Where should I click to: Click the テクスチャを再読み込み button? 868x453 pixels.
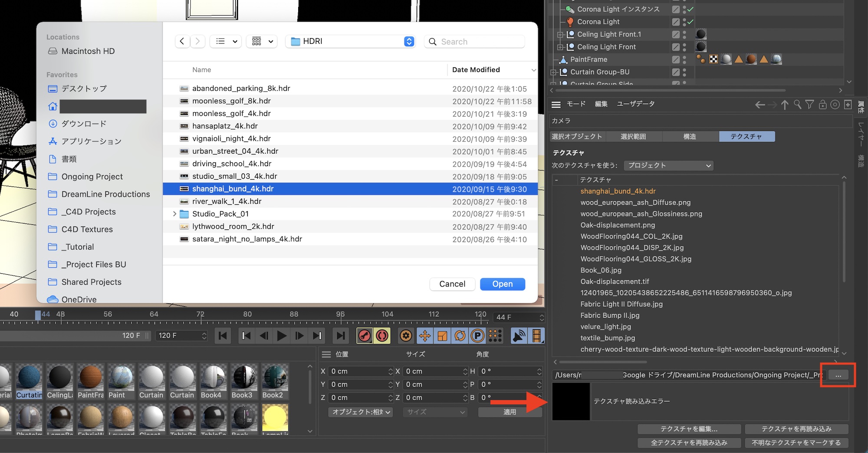796,429
